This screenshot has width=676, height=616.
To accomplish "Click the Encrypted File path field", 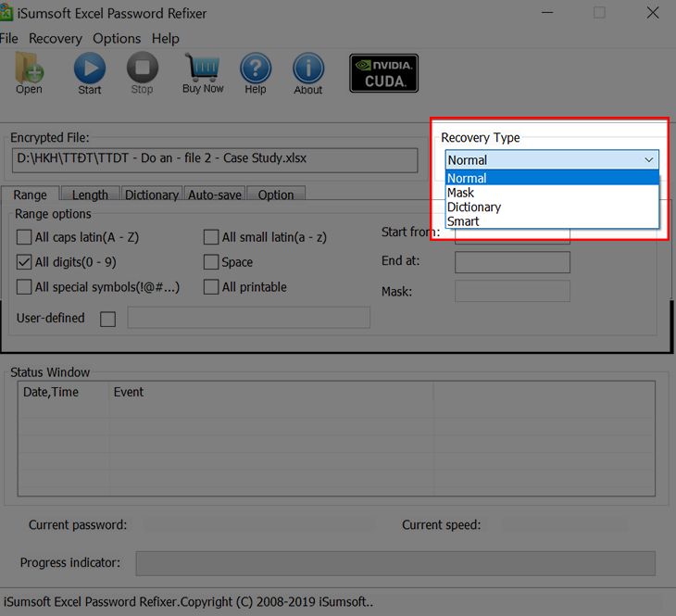I will coord(214,159).
